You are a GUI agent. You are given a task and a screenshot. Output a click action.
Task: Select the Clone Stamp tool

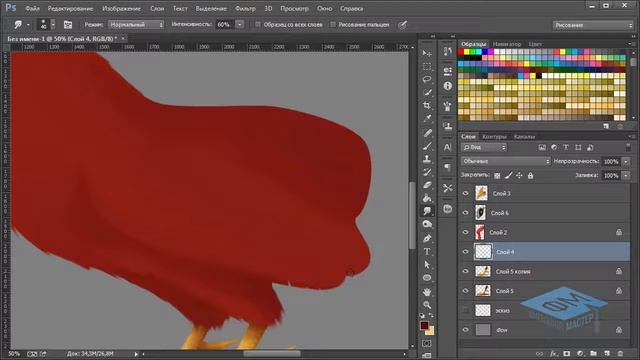[x=427, y=159]
